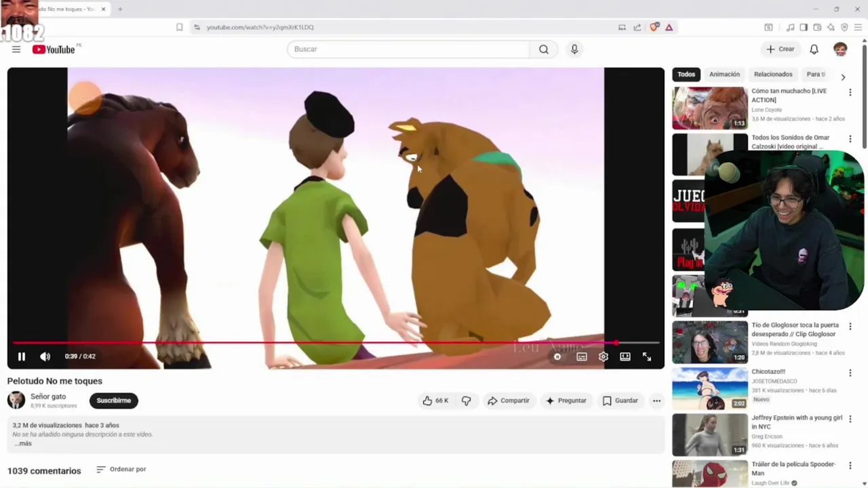The image size is (868, 488).
Task: Select the Todos filter chip
Action: click(686, 75)
